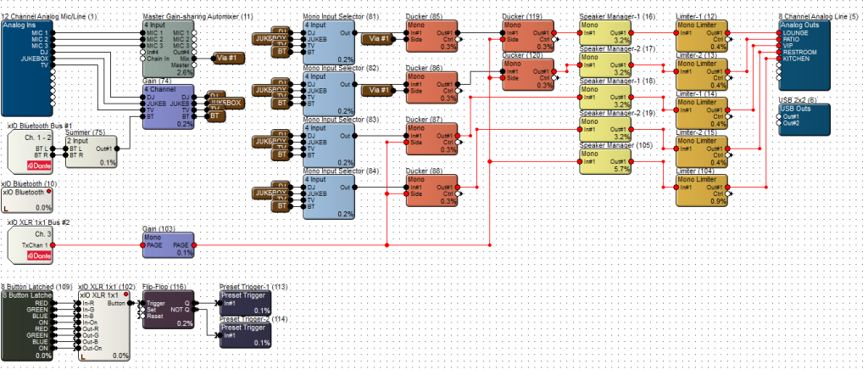The width and height of the screenshot is (868, 370).
Task: Click the Flip-Flop (116) module
Action: point(170,310)
